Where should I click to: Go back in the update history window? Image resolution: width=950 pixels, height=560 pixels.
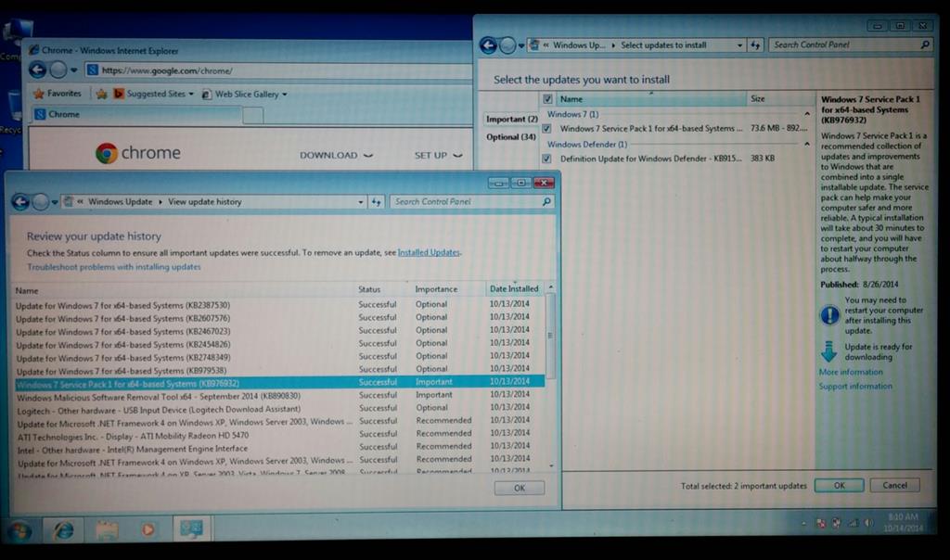pyautogui.click(x=20, y=202)
